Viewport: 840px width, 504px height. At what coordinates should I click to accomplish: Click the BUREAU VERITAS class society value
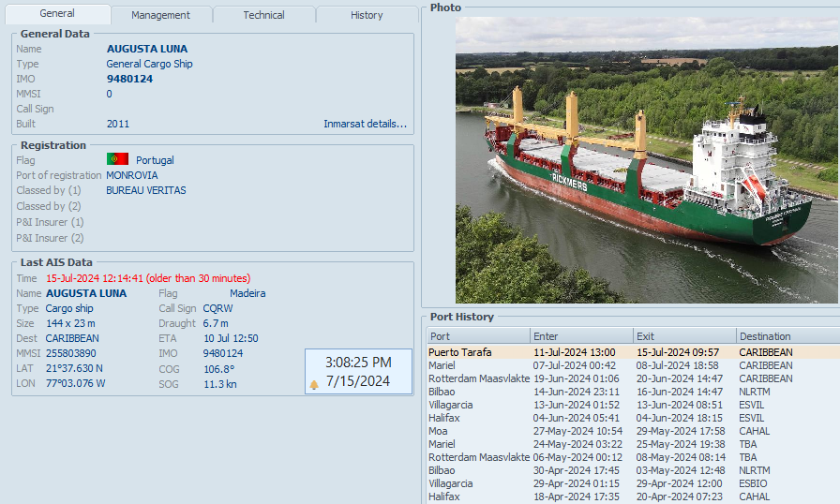coord(145,190)
